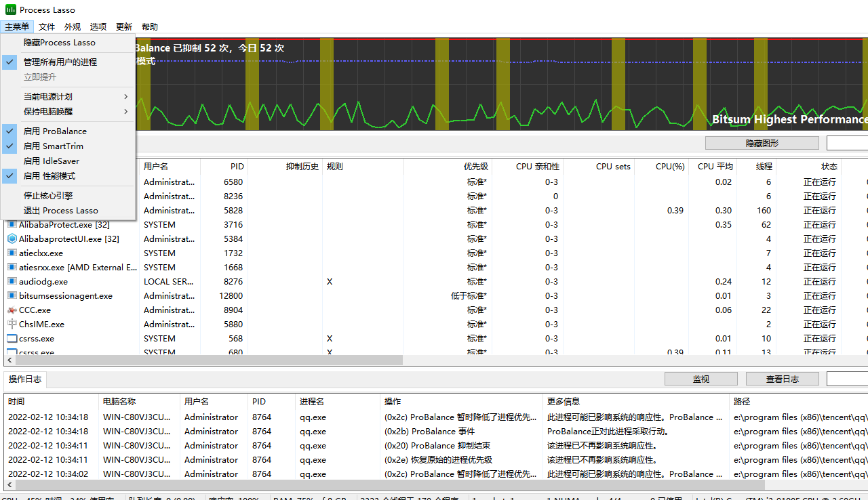Viewport: 868px width, 500px height.
Task: Click 监视 button
Action: pyautogui.click(x=701, y=379)
